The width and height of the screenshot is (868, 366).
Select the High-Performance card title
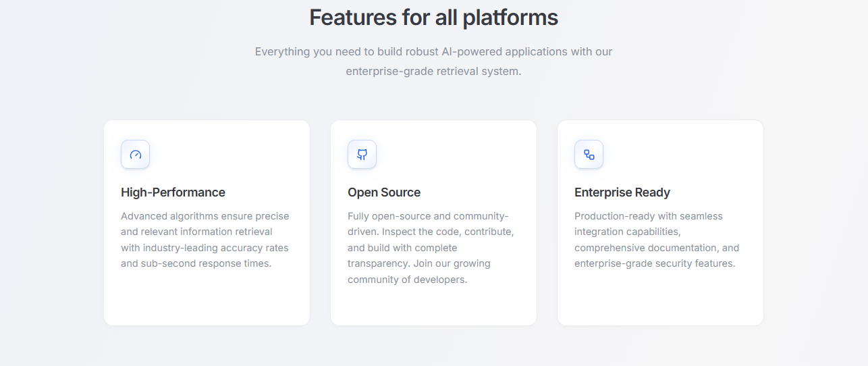click(173, 192)
